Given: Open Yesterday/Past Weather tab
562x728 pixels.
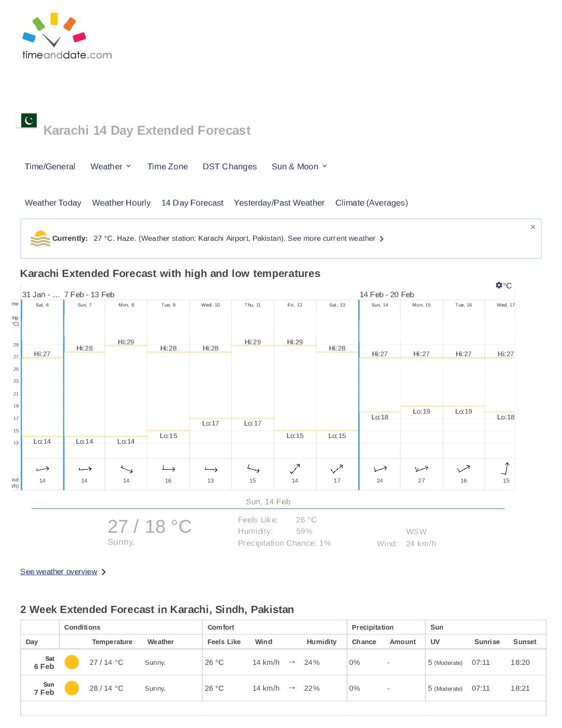Looking at the screenshot, I should click(x=279, y=202).
